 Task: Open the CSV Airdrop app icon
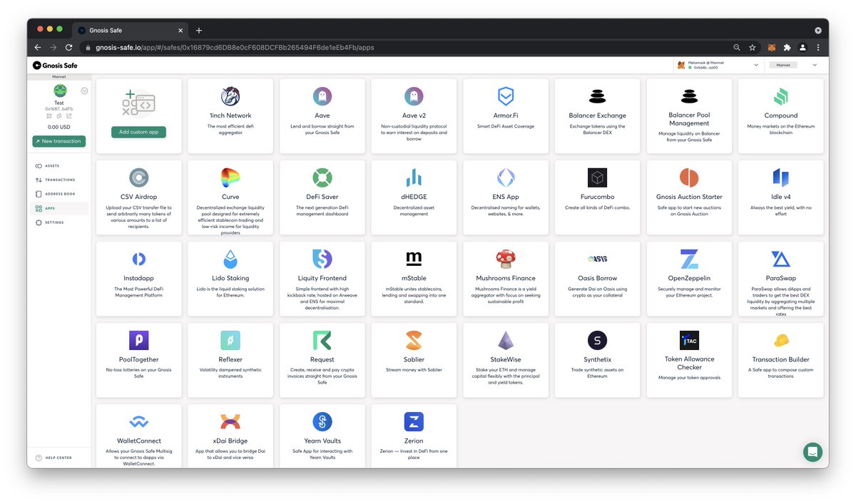click(139, 178)
